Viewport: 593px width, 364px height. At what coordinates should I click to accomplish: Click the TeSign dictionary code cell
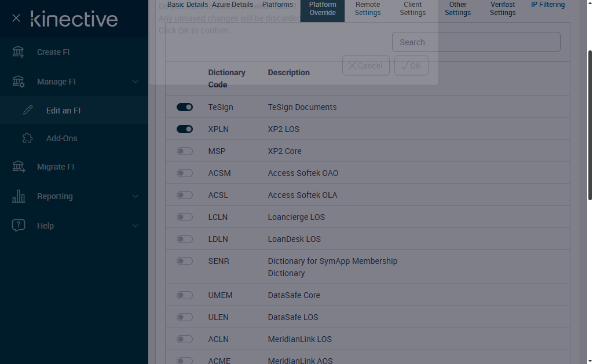pyautogui.click(x=221, y=107)
